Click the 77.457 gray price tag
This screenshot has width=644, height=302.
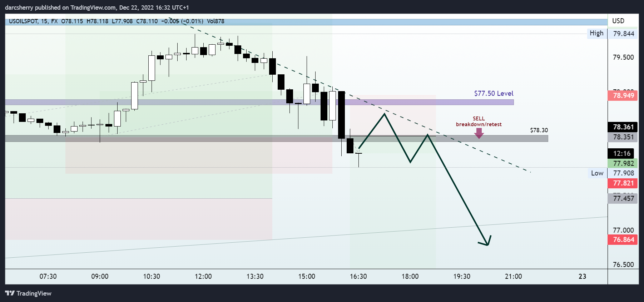pos(623,198)
